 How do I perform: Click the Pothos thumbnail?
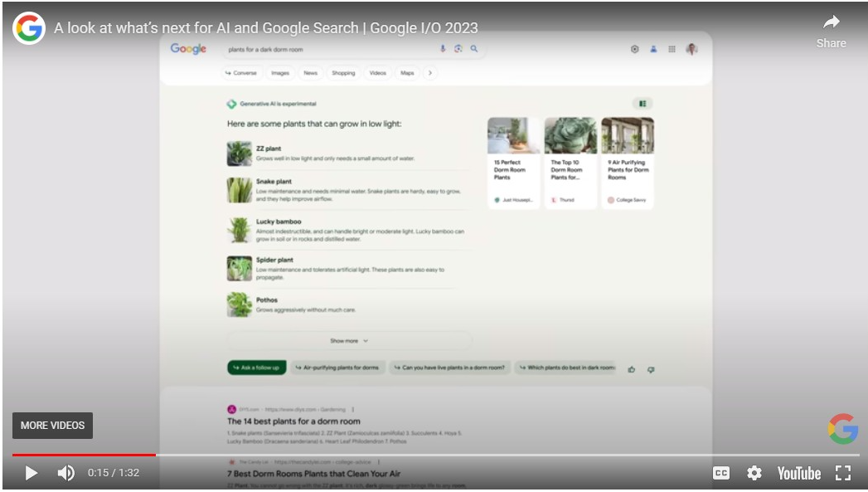tap(239, 304)
